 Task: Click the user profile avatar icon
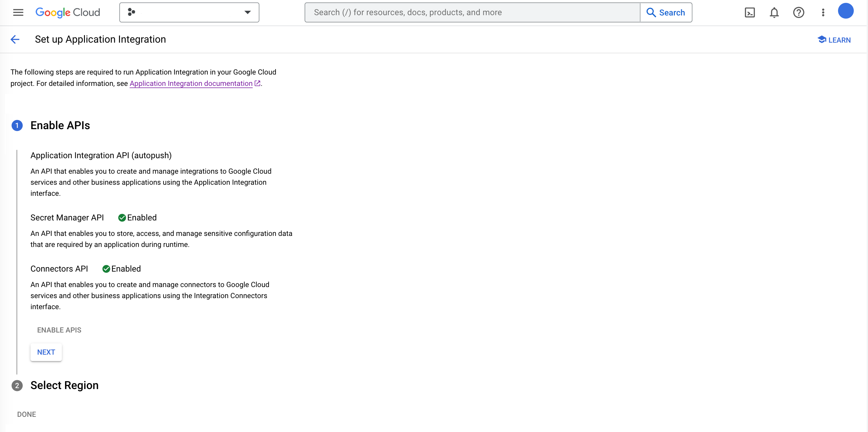point(845,12)
